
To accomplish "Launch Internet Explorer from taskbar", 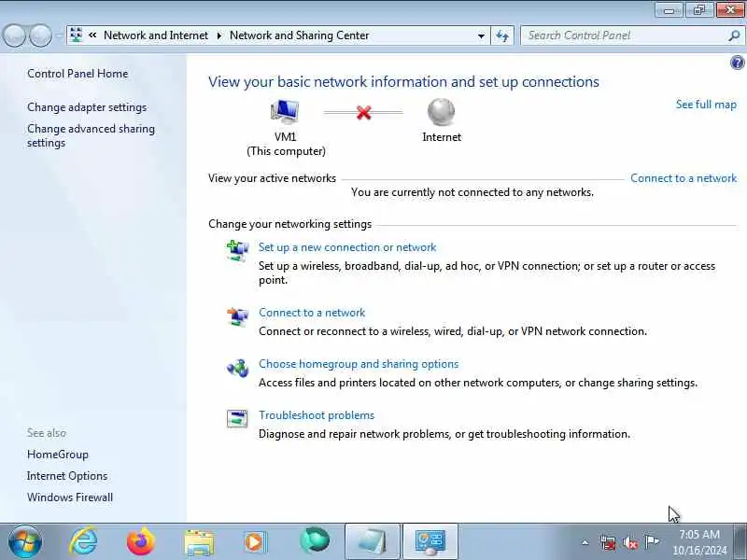I will [x=83, y=542].
